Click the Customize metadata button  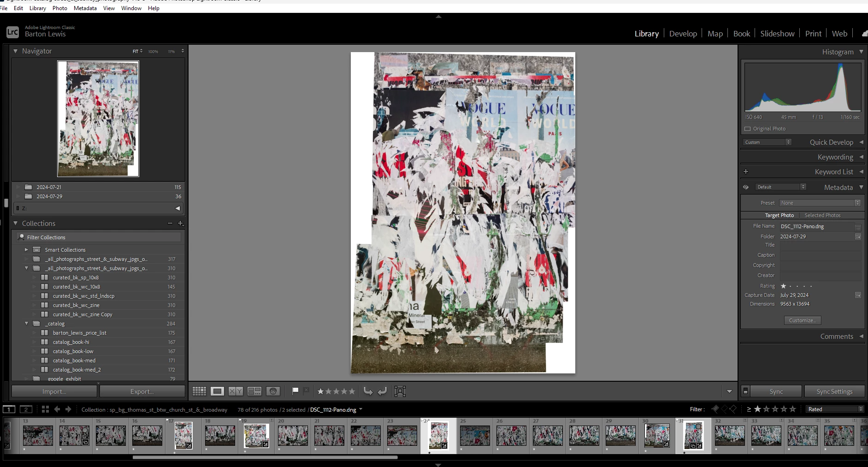point(802,320)
